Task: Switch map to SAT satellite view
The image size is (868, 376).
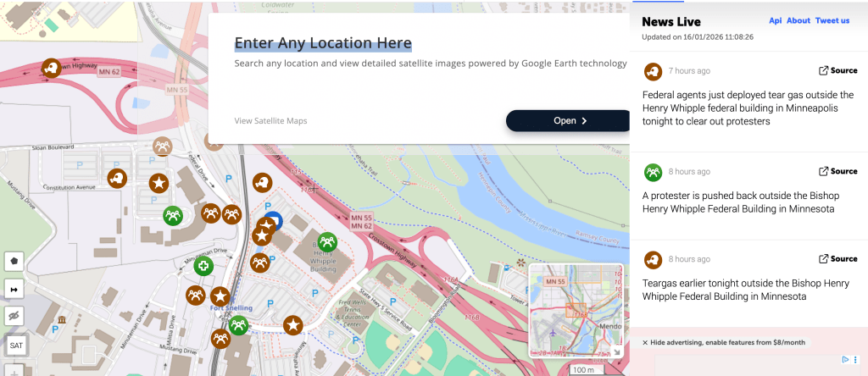Action: pos(16,346)
